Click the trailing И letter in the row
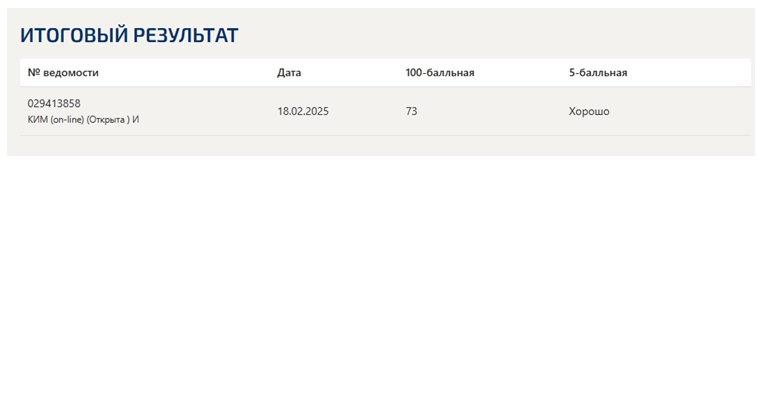The height and width of the screenshot is (393, 757). pos(136,119)
